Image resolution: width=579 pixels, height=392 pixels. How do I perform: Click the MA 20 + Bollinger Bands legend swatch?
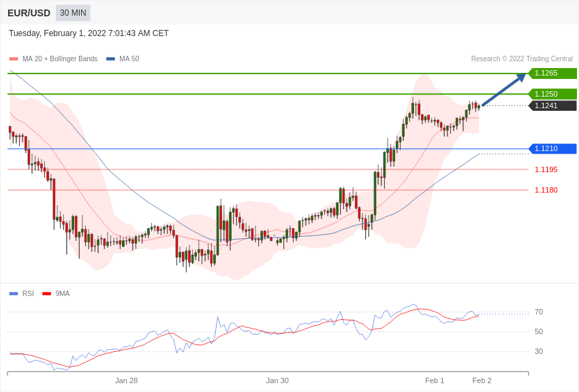tap(14, 59)
